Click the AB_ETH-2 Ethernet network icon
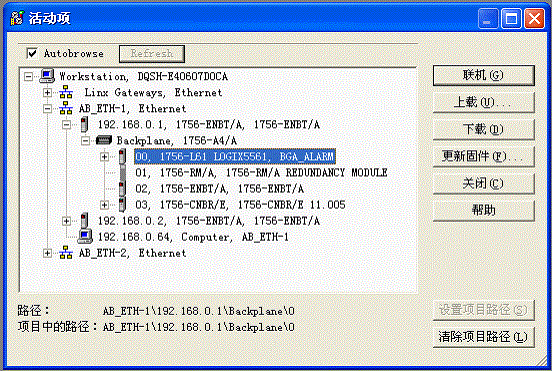 (66, 253)
